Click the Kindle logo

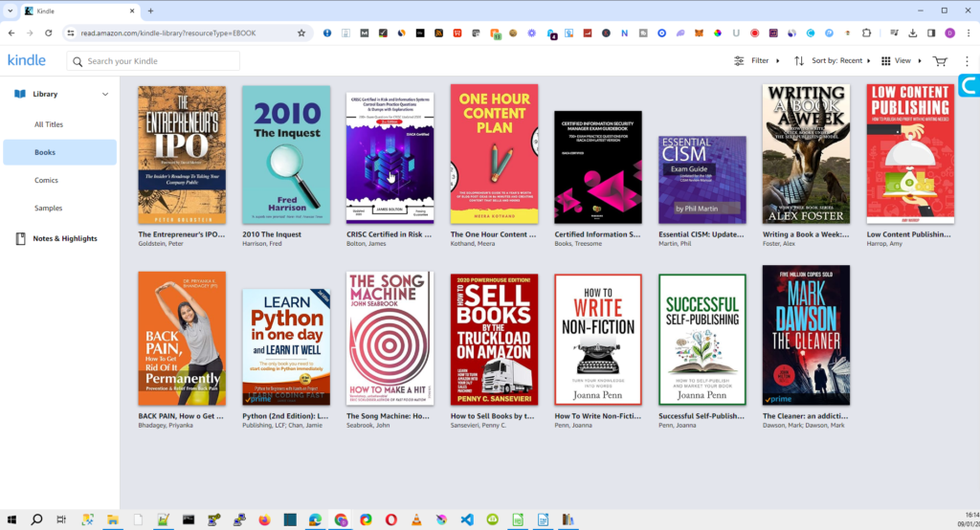tap(26, 60)
